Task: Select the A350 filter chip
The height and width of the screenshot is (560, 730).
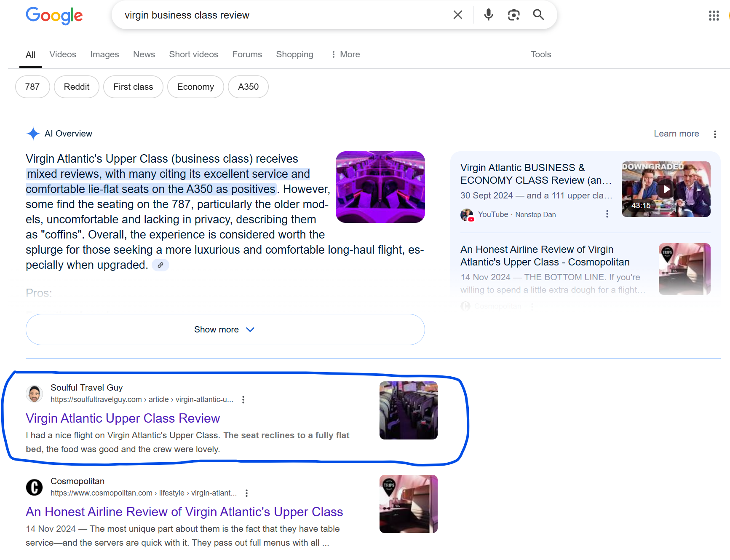Action: click(248, 87)
